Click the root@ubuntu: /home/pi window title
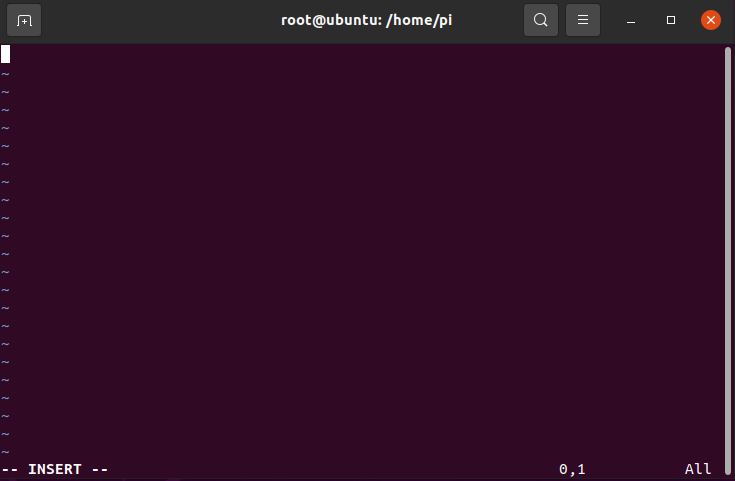This screenshot has height=481, width=735. (367, 20)
